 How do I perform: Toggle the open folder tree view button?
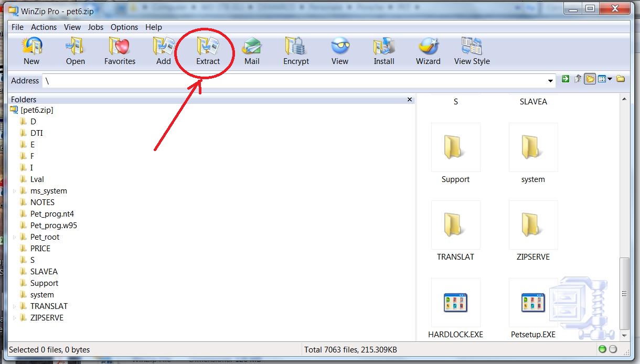590,79
